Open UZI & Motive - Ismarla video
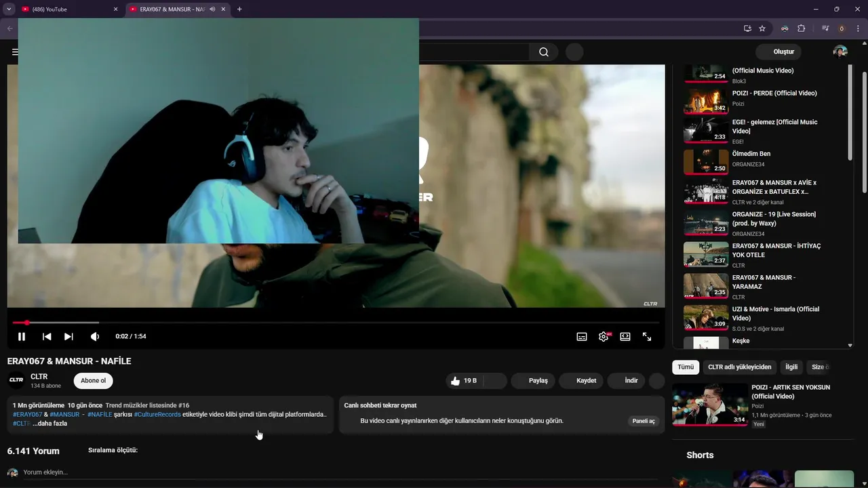The image size is (868, 488). 776,313
